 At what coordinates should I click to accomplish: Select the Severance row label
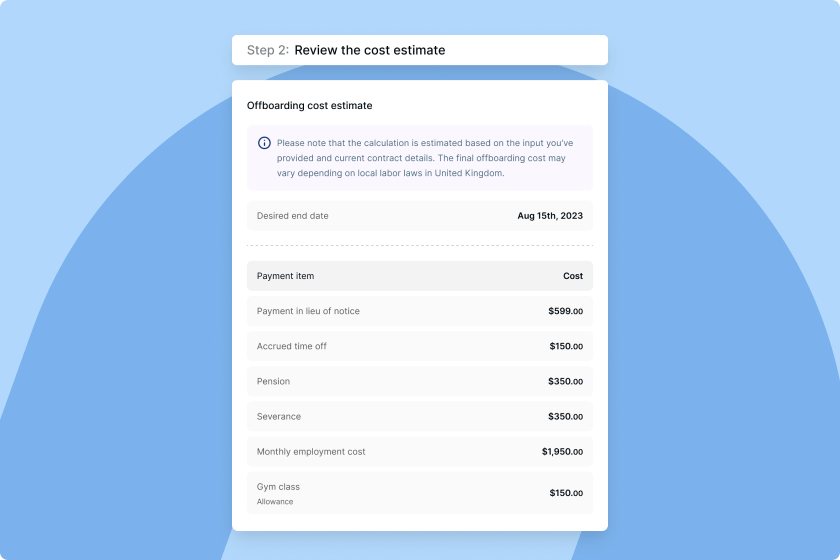pyautogui.click(x=278, y=416)
